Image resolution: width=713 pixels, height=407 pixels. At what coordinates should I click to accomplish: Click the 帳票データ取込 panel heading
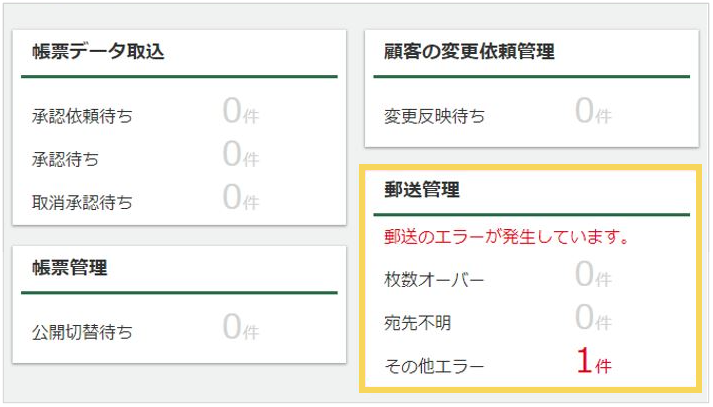pyautogui.click(x=98, y=53)
